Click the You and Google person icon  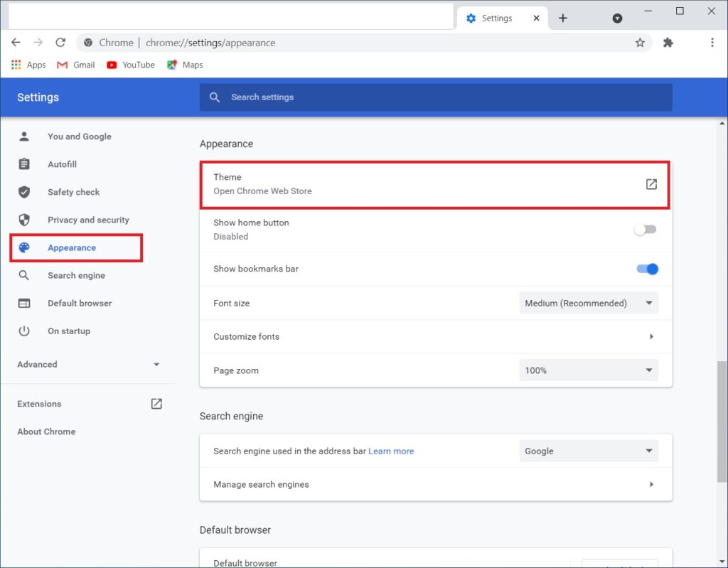tap(24, 136)
